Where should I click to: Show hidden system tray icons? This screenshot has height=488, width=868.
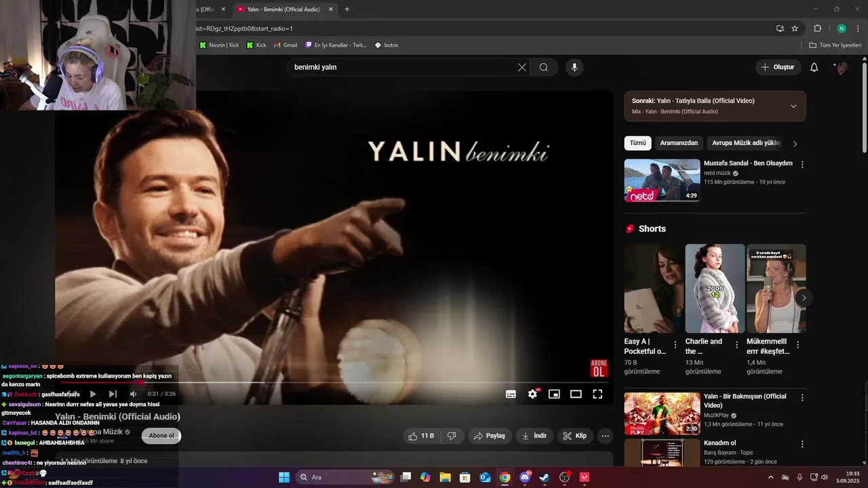(x=770, y=477)
